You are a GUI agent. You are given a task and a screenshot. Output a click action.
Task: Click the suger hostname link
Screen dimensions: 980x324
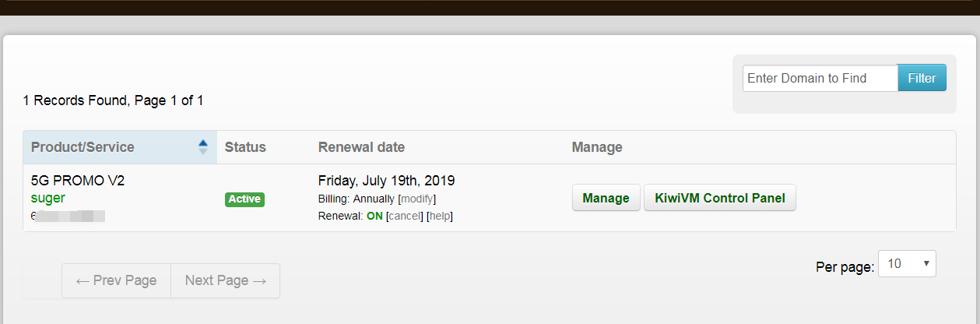click(x=48, y=198)
